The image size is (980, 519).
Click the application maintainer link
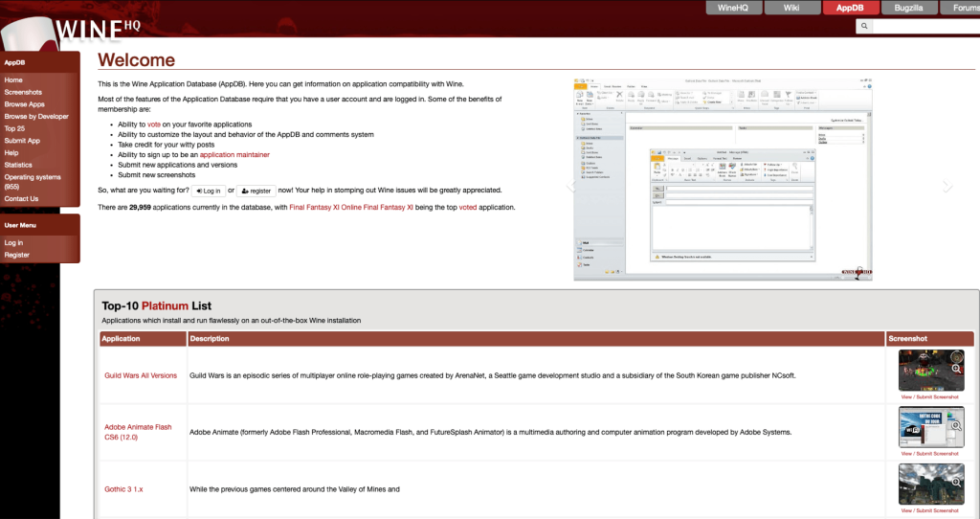pos(234,154)
